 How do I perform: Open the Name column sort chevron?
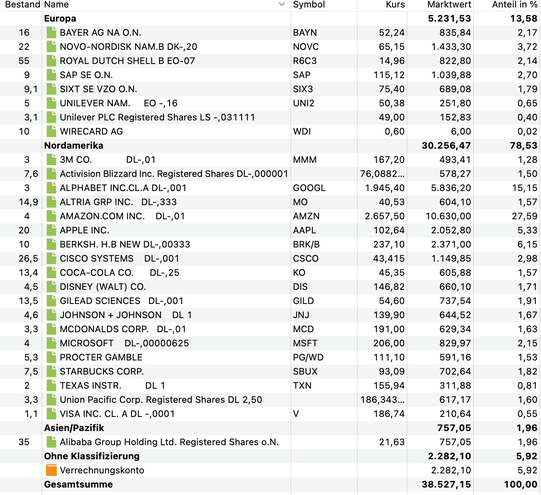coord(282,4)
